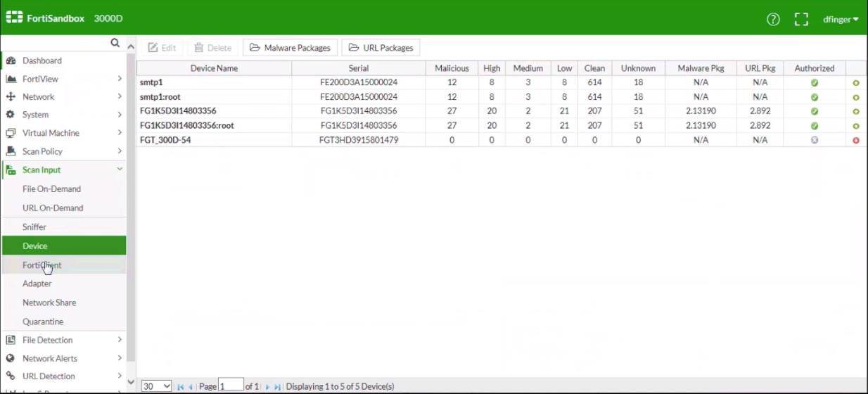The height and width of the screenshot is (394, 868).
Task: Open Adapter submenu item
Action: point(37,284)
